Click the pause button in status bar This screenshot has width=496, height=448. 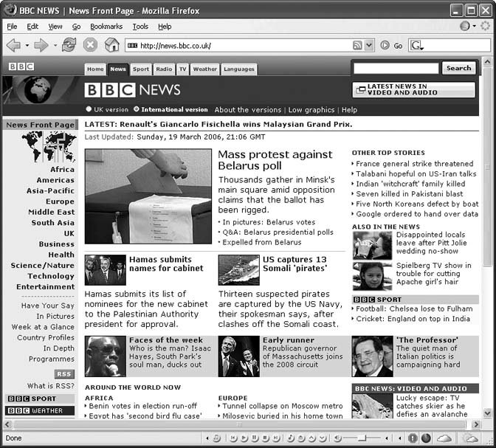255,438
